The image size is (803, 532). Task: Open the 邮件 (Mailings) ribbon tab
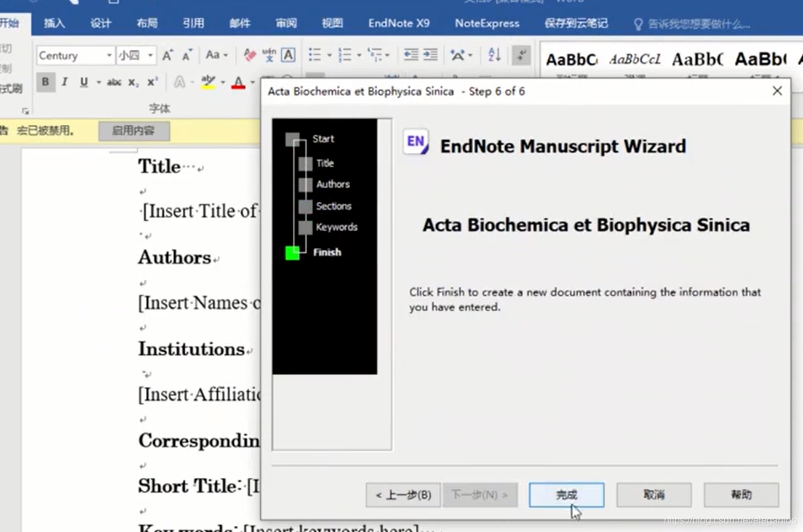[x=240, y=23]
